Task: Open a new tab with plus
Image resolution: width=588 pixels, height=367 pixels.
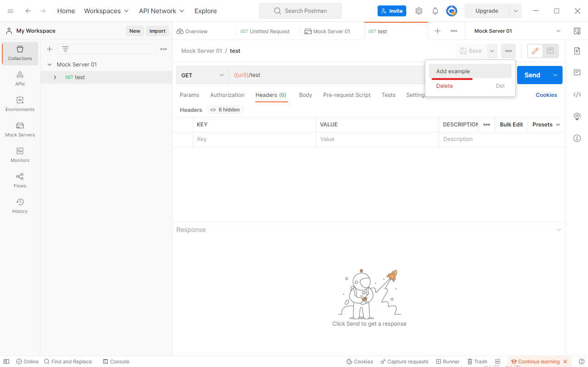Action: [x=438, y=31]
